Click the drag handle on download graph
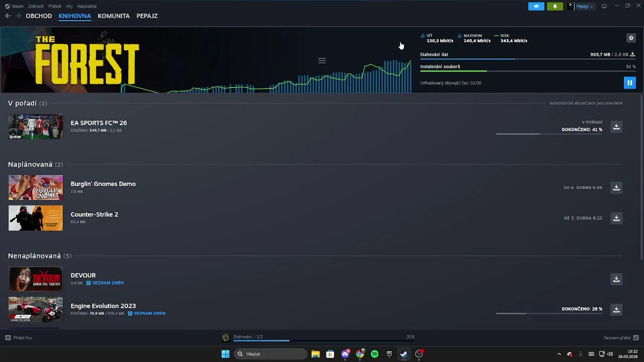644x362 pixels. pyautogui.click(x=322, y=60)
